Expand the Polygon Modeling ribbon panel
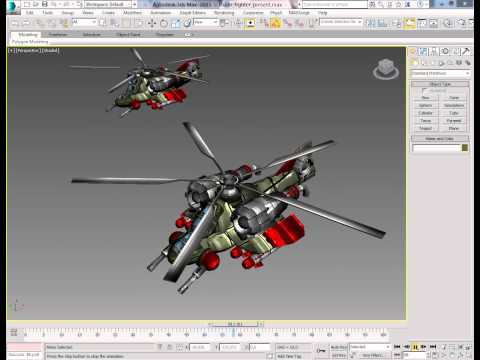This screenshot has width=480, height=360. 30,42
